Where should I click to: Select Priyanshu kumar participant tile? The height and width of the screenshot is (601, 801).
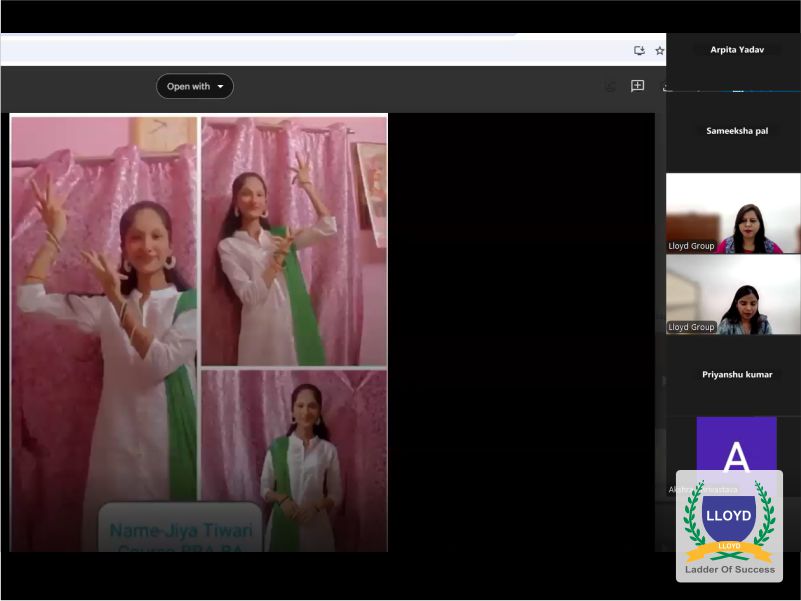[734, 375]
